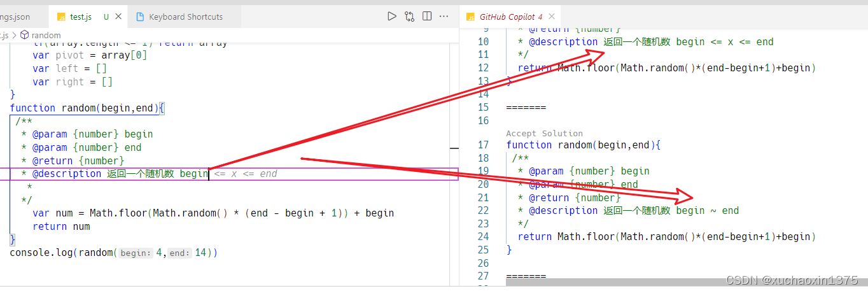This screenshot has width=868, height=291.
Task: Click Copilot line 10 description 'begin <= x <= end'
Action: click(x=725, y=42)
